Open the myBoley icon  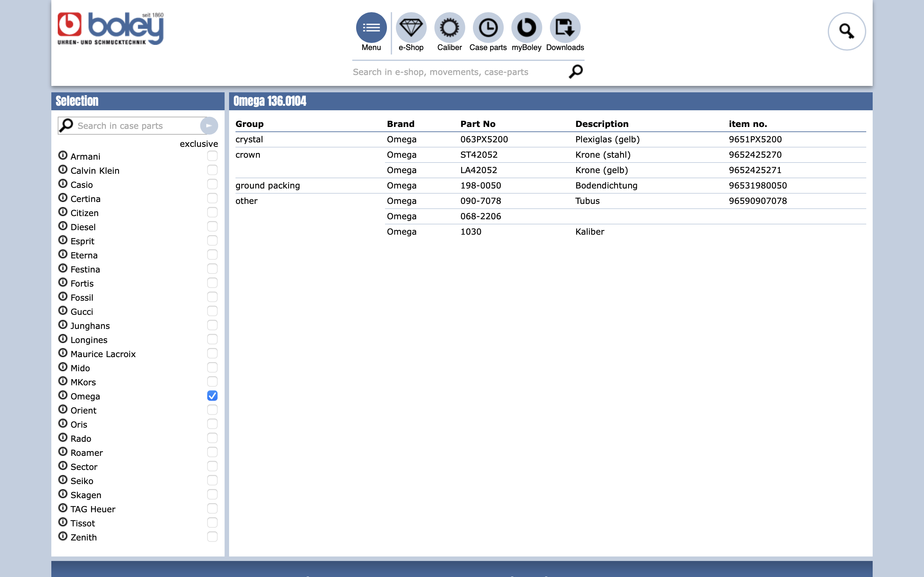click(x=526, y=28)
